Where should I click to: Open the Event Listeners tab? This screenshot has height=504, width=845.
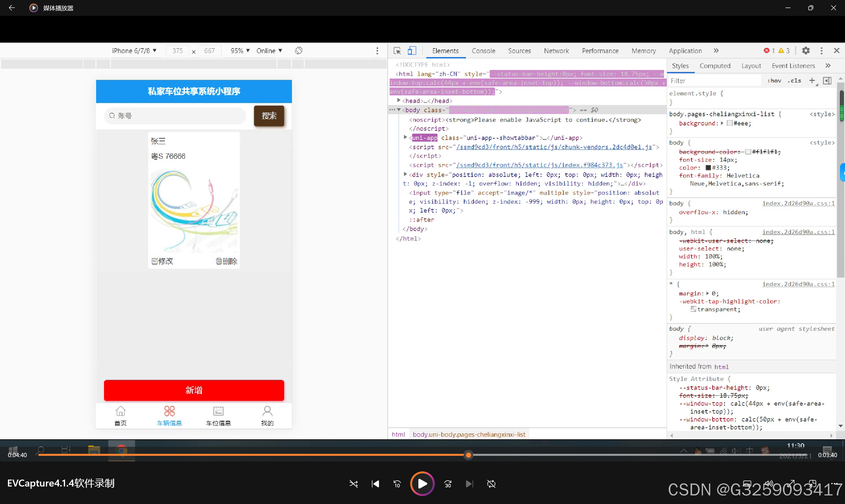coord(793,66)
